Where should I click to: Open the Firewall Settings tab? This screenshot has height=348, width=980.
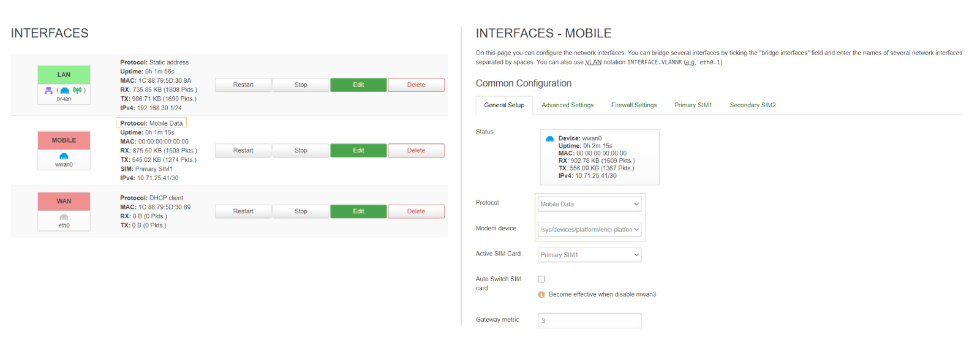tap(633, 105)
